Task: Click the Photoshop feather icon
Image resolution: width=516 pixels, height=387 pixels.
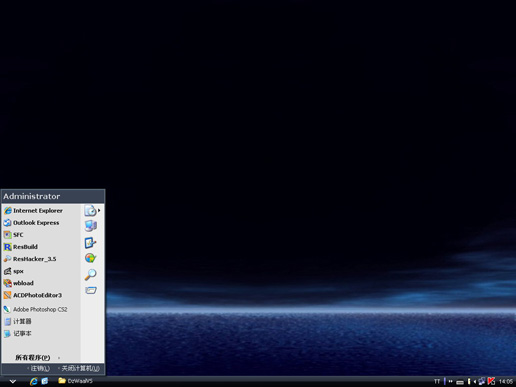Action: click(x=7, y=309)
